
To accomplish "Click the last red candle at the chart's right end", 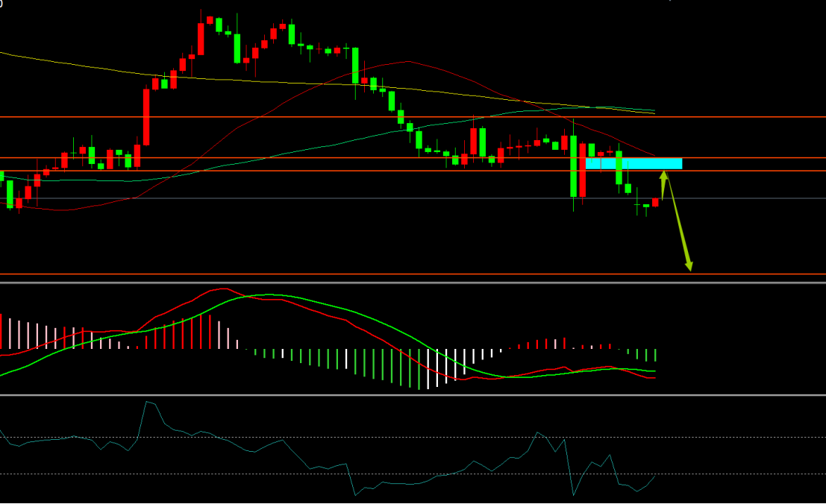I will [655, 203].
